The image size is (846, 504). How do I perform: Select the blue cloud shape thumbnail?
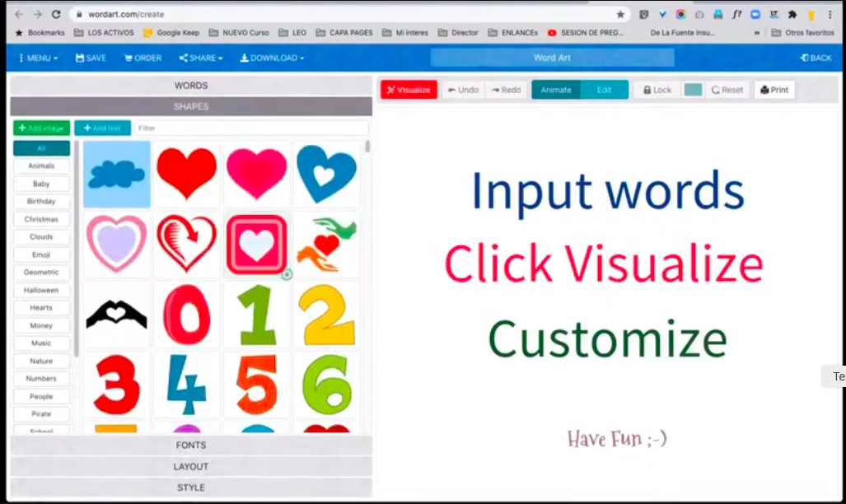coord(117,174)
